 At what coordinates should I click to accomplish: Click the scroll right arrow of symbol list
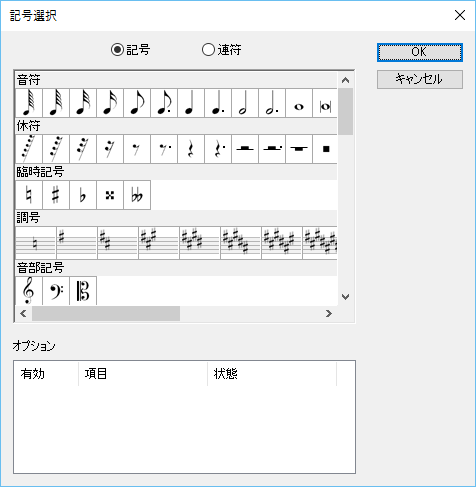tap(329, 314)
